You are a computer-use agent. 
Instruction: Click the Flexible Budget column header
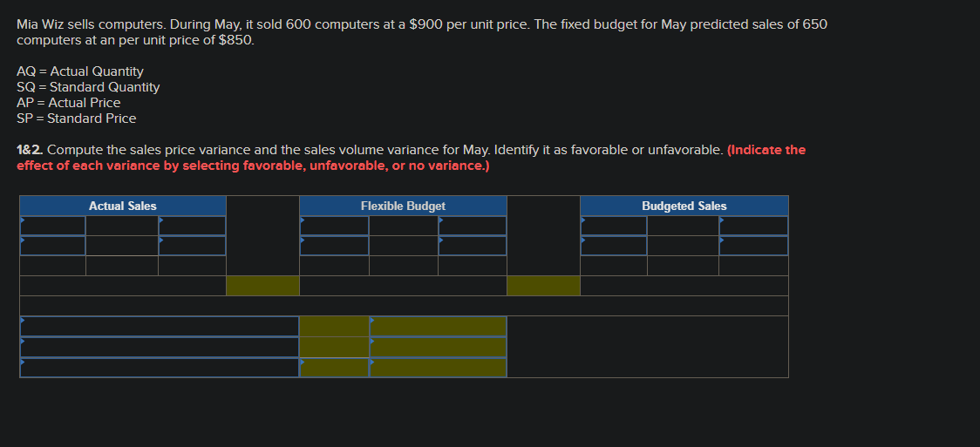(403, 206)
